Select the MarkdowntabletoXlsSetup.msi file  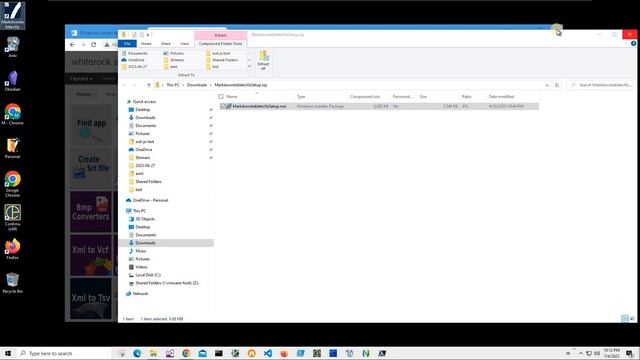pos(259,106)
